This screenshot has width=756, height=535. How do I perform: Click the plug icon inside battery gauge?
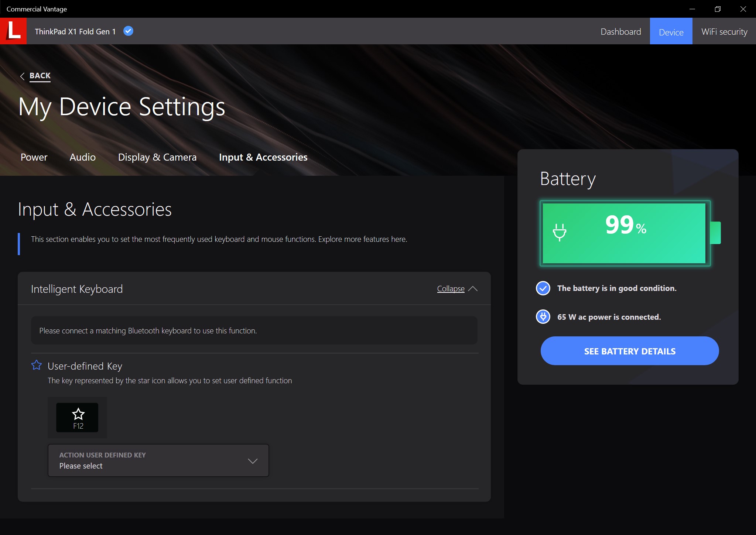559,232
